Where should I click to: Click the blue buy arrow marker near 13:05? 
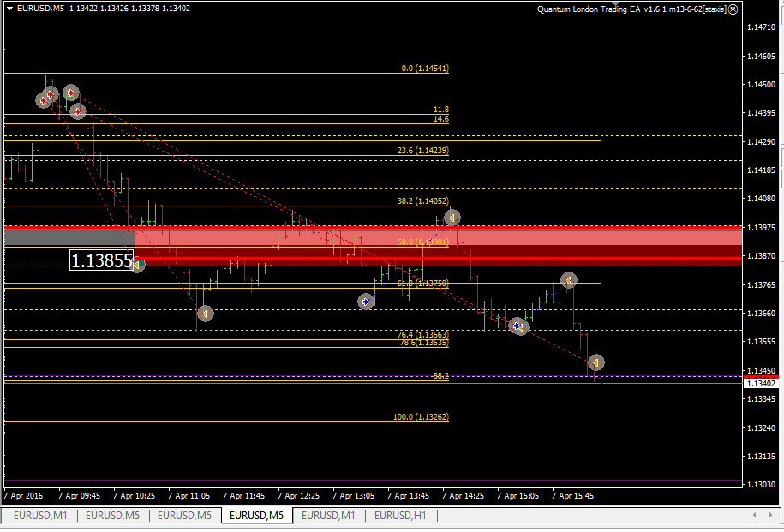coord(366,302)
